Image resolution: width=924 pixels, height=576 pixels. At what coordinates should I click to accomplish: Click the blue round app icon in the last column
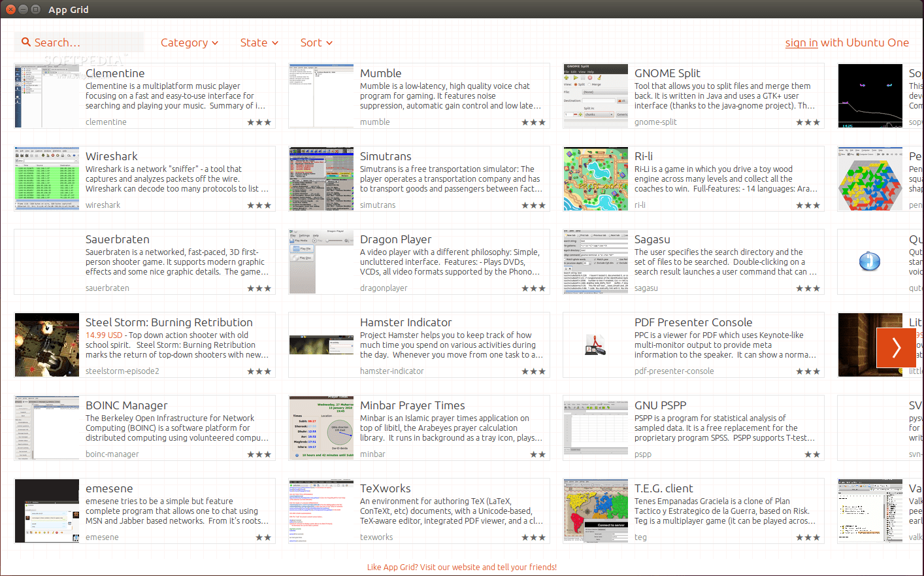pyautogui.click(x=869, y=262)
